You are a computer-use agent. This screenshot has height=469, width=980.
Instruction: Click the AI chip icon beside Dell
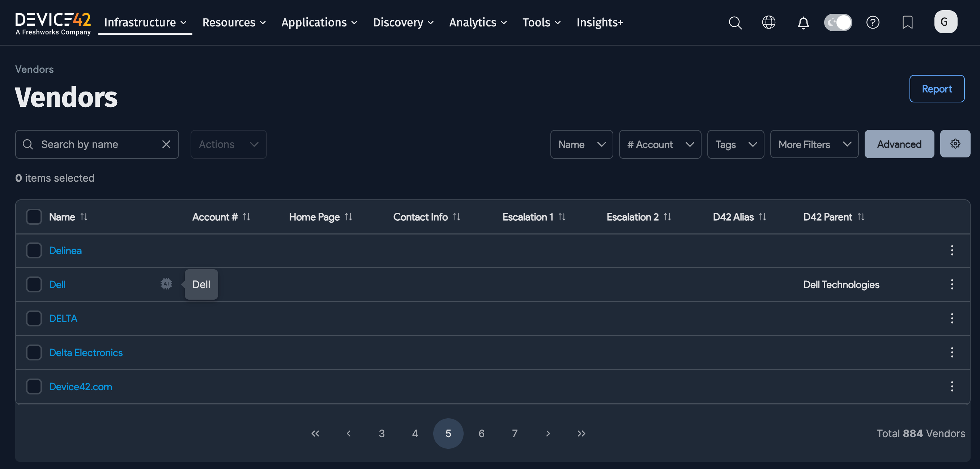click(x=166, y=284)
